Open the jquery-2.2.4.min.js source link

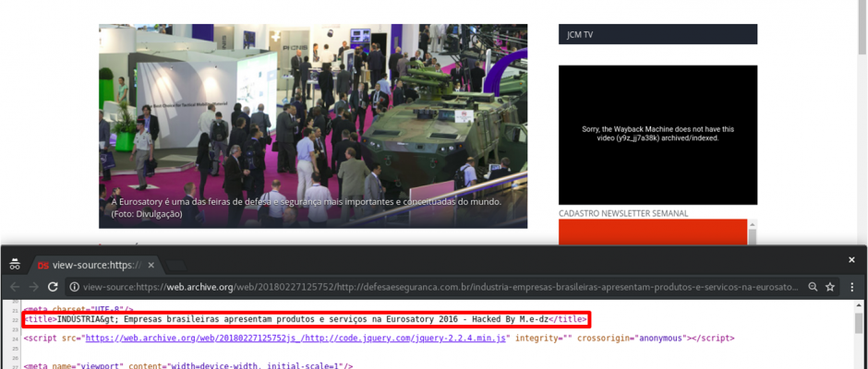(296, 338)
